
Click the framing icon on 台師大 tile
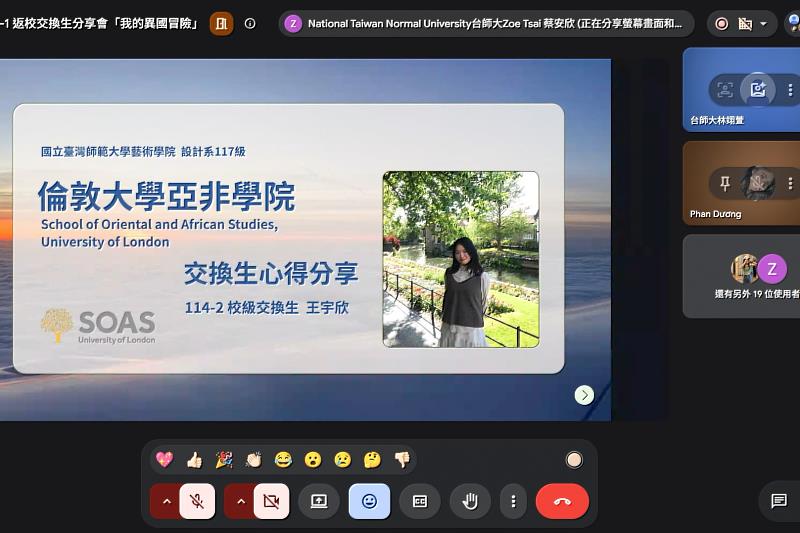click(725, 90)
